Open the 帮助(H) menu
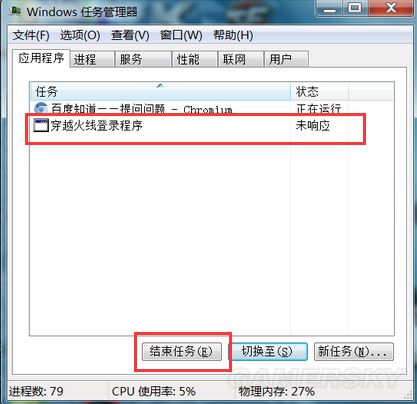 pyautogui.click(x=233, y=35)
